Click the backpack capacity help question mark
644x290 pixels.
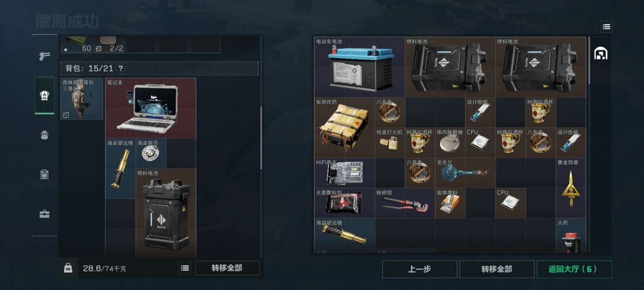click(x=120, y=68)
